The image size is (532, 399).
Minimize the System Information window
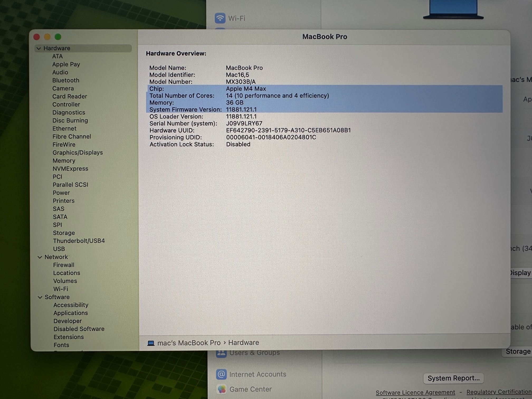coord(47,37)
